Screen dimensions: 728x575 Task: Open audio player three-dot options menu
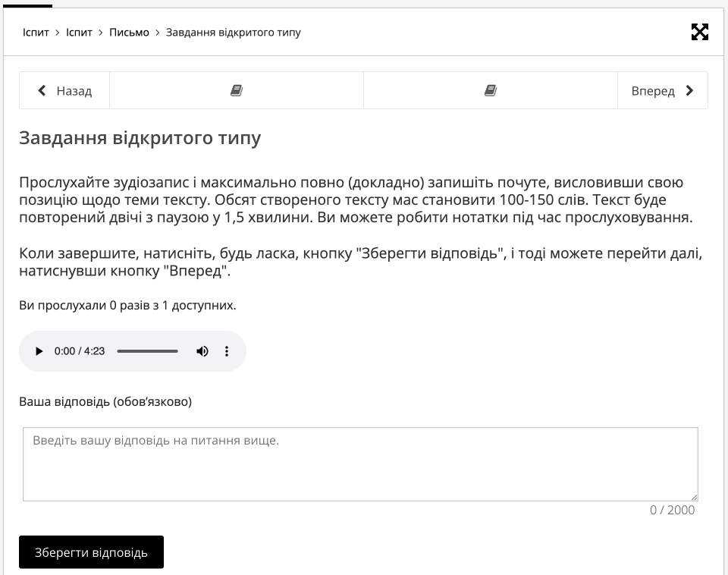click(x=226, y=351)
